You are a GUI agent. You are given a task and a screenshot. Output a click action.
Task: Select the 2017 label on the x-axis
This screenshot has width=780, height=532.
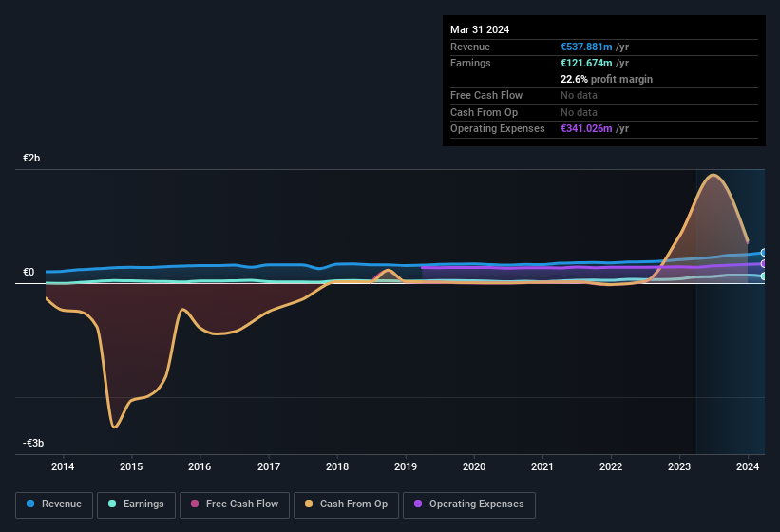[269, 466]
